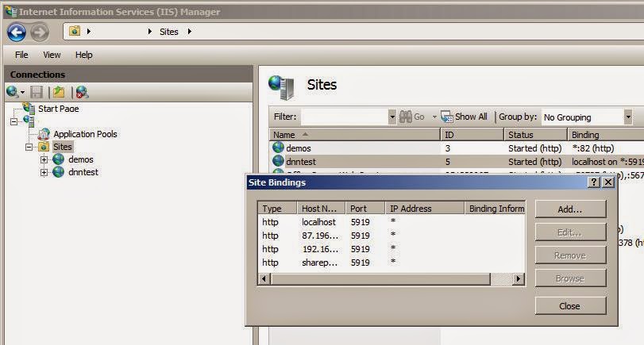Click the Site Bindings help button
This screenshot has height=345, width=644.
tap(593, 182)
